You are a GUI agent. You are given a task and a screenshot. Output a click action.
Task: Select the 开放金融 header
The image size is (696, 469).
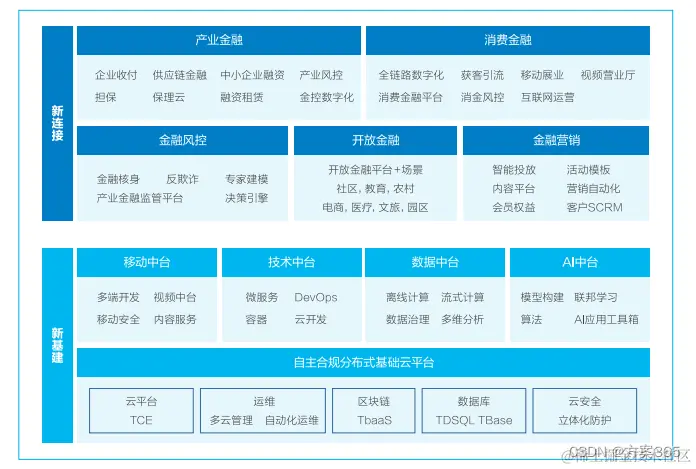click(x=375, y=141)
